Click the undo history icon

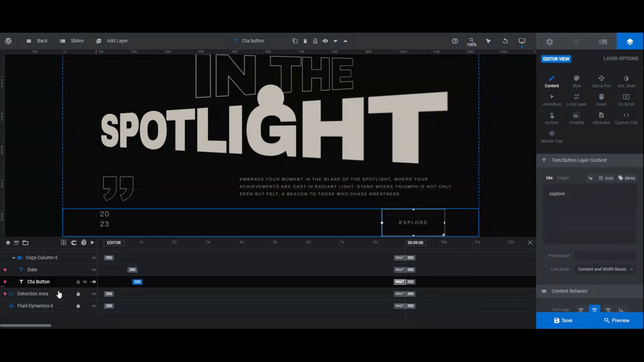tap(505, 41)
